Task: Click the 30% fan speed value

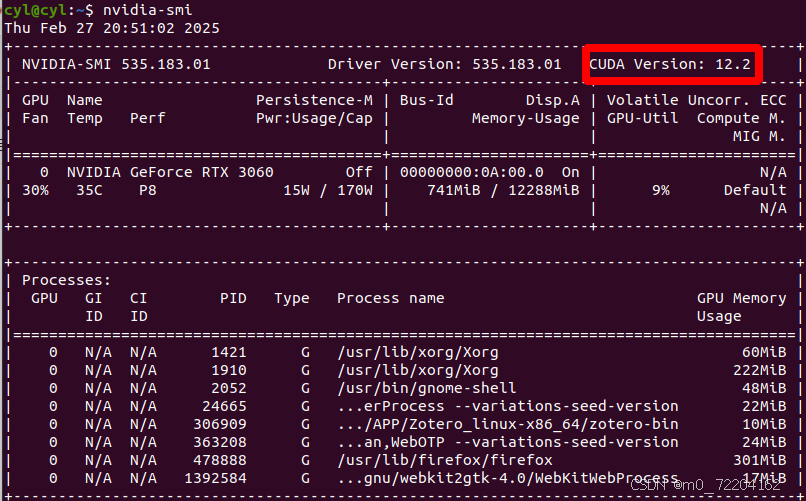Action: [x=35, y=191]
